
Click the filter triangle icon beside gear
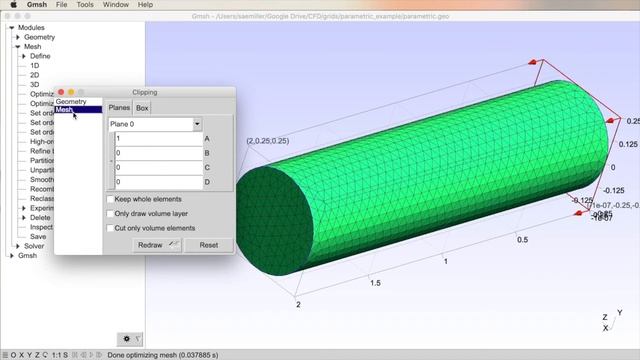(138, 339)
